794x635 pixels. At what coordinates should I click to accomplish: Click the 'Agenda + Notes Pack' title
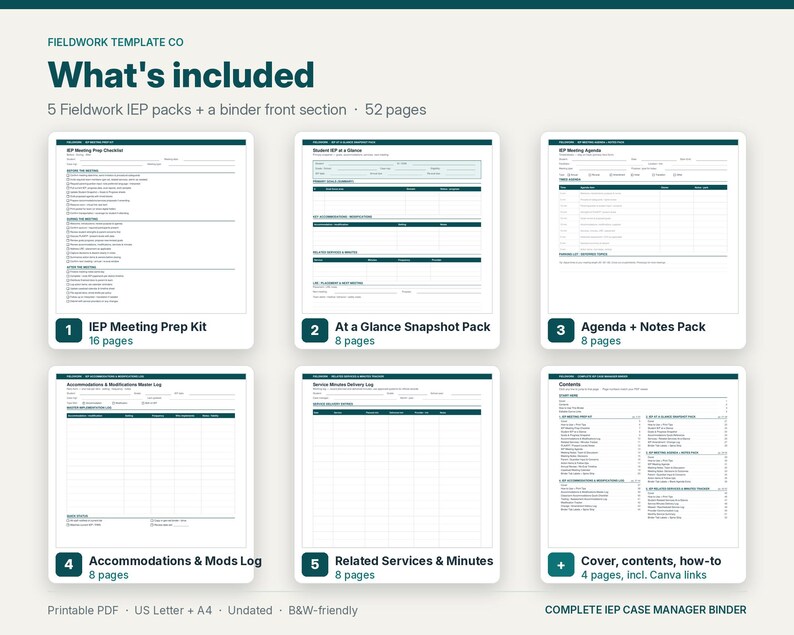(643, 327)
